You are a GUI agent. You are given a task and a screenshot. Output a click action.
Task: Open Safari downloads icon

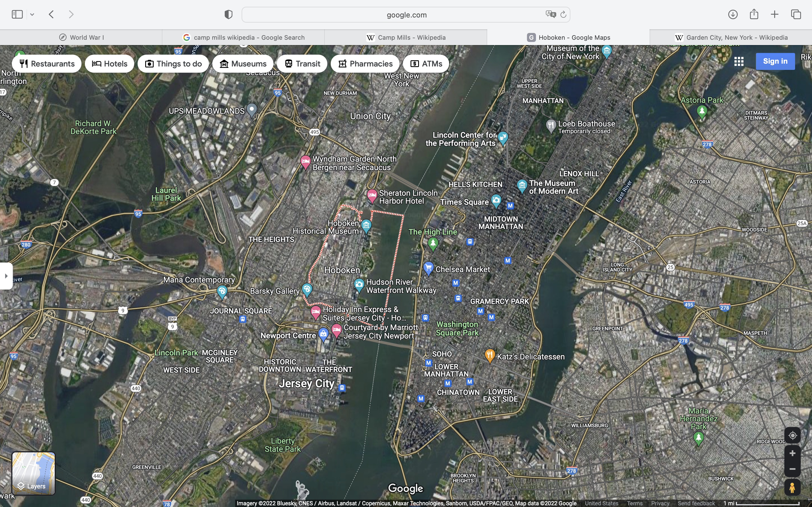pos(732,14)
